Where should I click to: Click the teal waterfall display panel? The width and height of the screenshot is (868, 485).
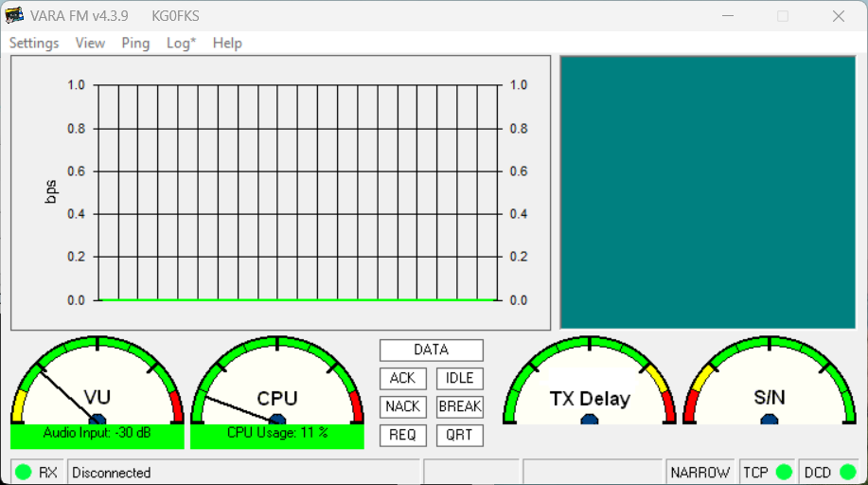[x=710, y=192]
